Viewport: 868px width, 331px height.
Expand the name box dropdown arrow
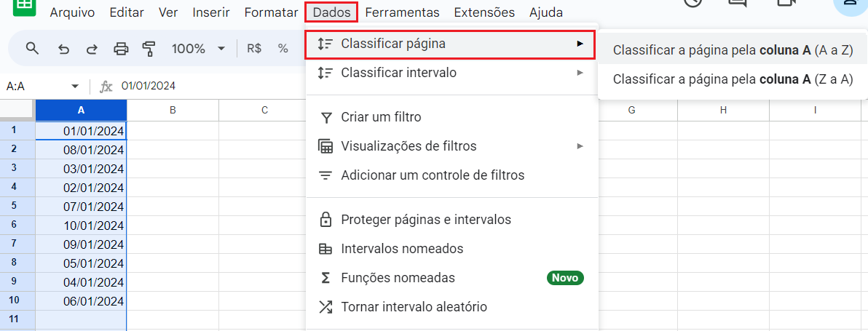[75, 86]
